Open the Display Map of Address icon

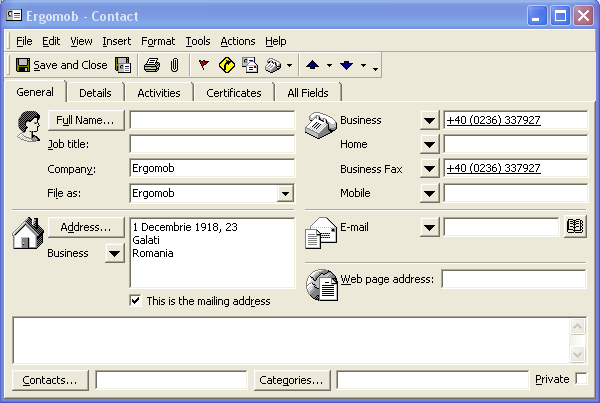tap(227, 65)
